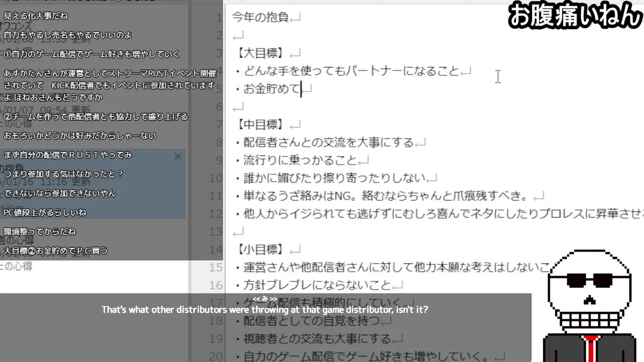
Task: Click line number 8 in the gutter
Action: (218, 143)
